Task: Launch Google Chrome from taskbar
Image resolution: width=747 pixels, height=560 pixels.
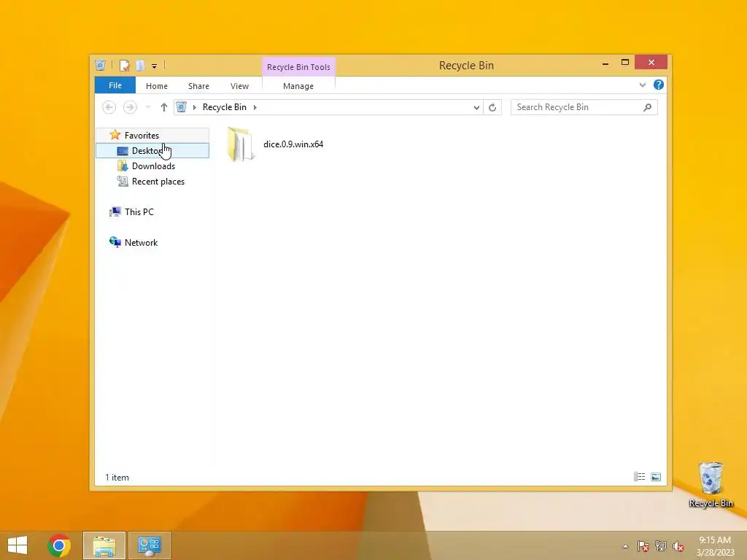Action: click(59, 545)
